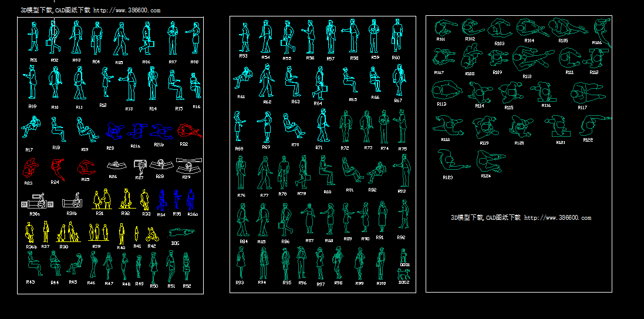The height and width of the screenshot is (319, 644).
Task: Click the R106 label text
Action: (x=597, y=42)
